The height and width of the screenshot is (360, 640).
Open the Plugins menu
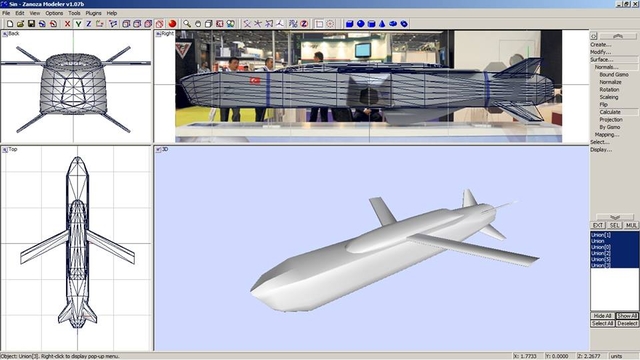93,13
